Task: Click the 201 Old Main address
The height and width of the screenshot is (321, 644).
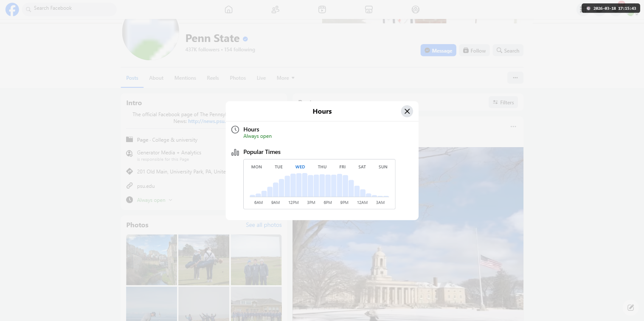Action: click(181, 172)
